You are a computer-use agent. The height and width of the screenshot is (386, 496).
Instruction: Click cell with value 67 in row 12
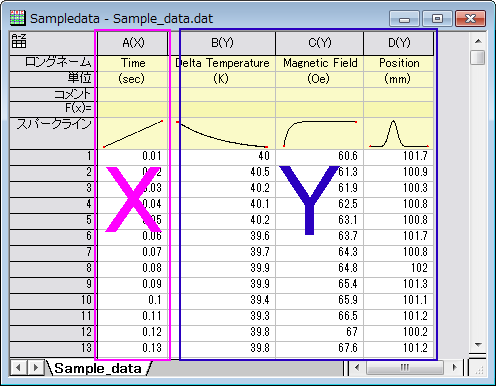[x=319, y=332]
